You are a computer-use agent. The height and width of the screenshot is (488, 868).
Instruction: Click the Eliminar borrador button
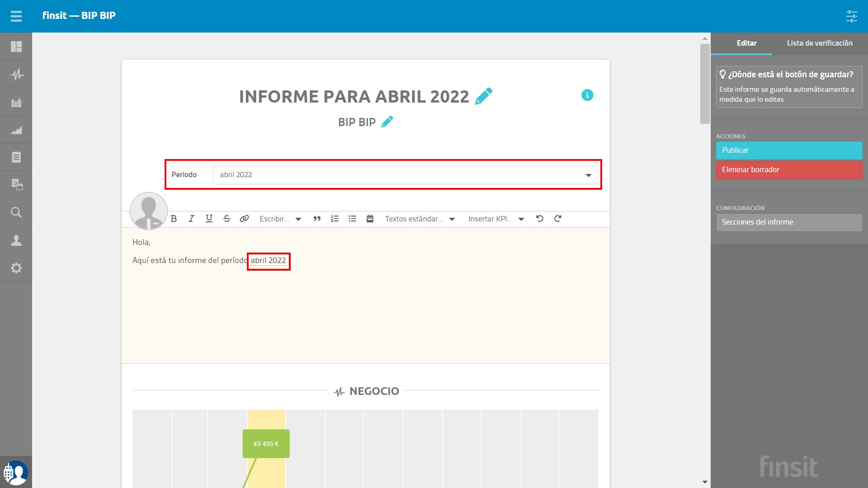tap(789, 170)
